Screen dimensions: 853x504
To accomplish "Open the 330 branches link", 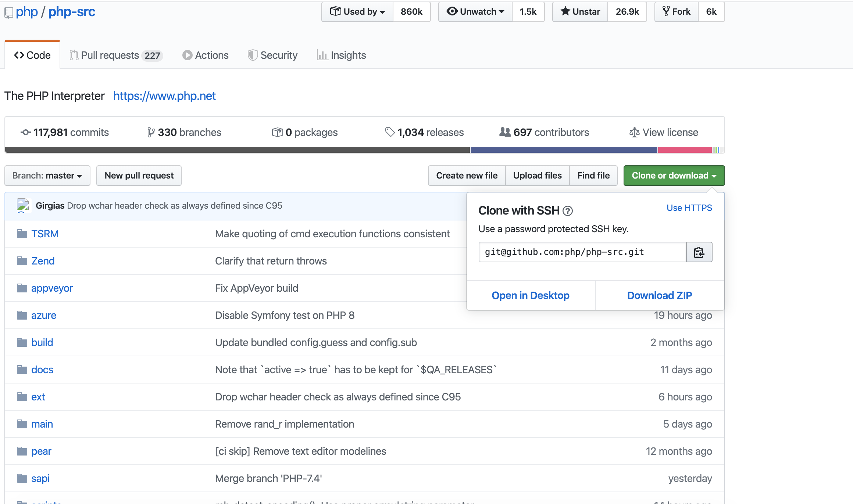I will pos(184,132).
